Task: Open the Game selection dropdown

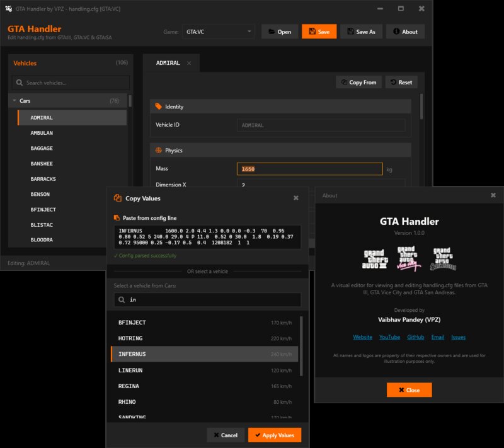Action: pos(219,32)
